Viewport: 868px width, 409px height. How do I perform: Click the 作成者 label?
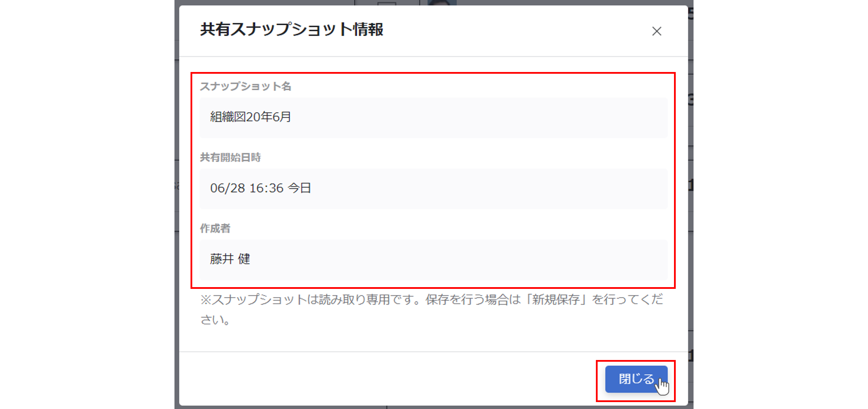coord(215,229)
